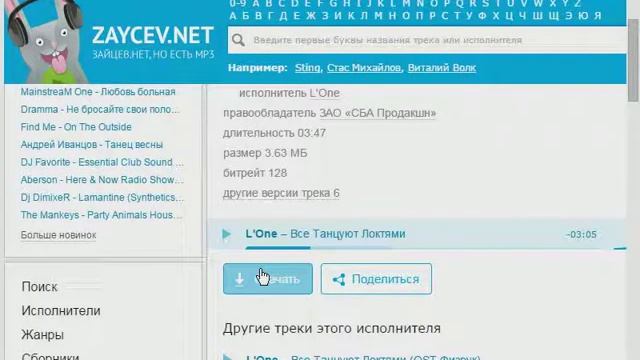Open другие версии трека 6 link
Viewport: 640px width, 360px height.
tap(281, 193)
